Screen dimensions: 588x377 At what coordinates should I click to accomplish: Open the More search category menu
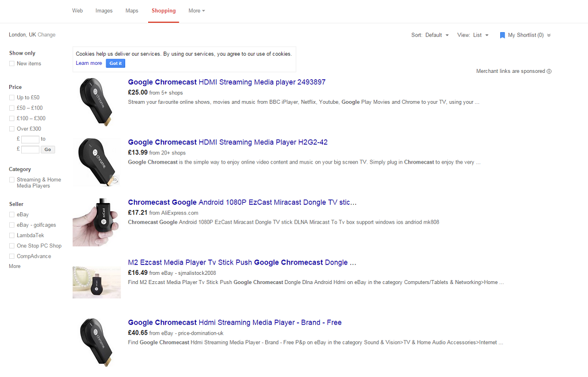pos(196,11)
